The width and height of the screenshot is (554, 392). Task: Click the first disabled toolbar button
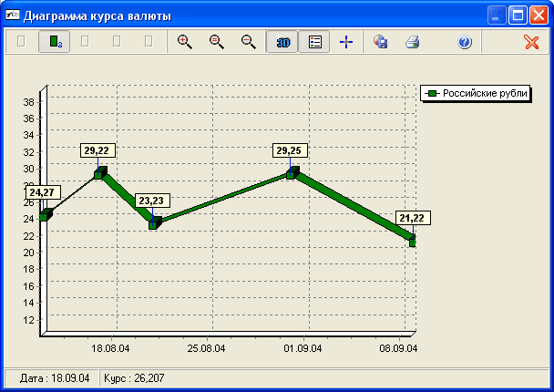pyautogui.click(x=22, y=42)
